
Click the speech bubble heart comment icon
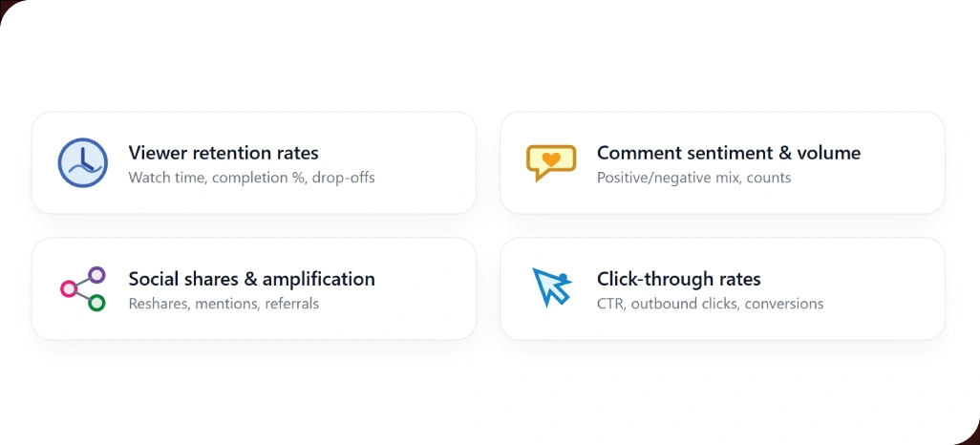coord(550,162)
